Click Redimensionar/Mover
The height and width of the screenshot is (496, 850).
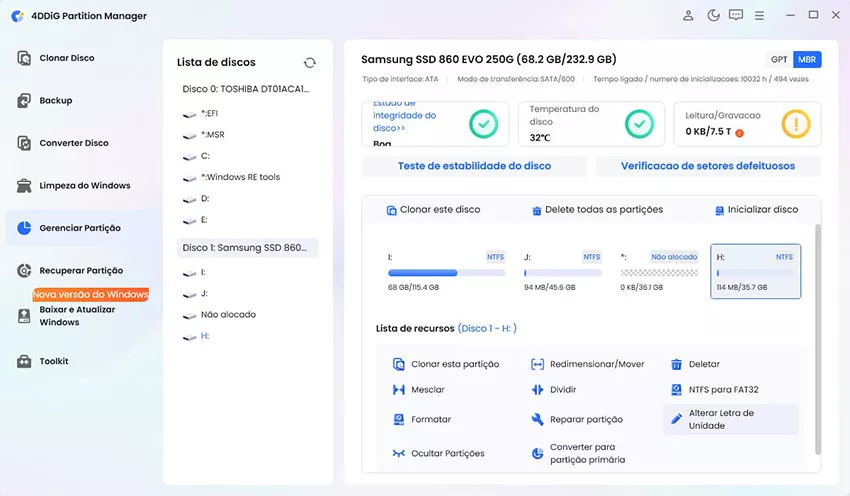click(588, 364)
